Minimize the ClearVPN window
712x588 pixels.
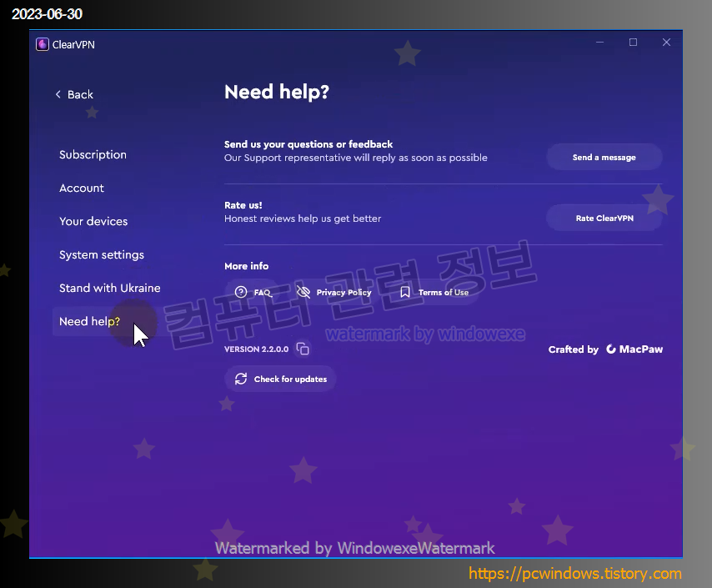(599, 43)
